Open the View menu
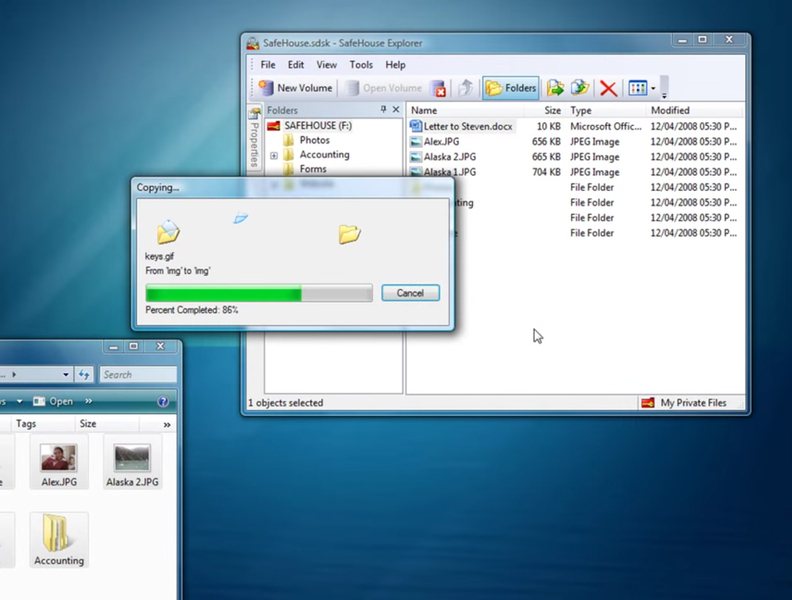 (326, 65)
